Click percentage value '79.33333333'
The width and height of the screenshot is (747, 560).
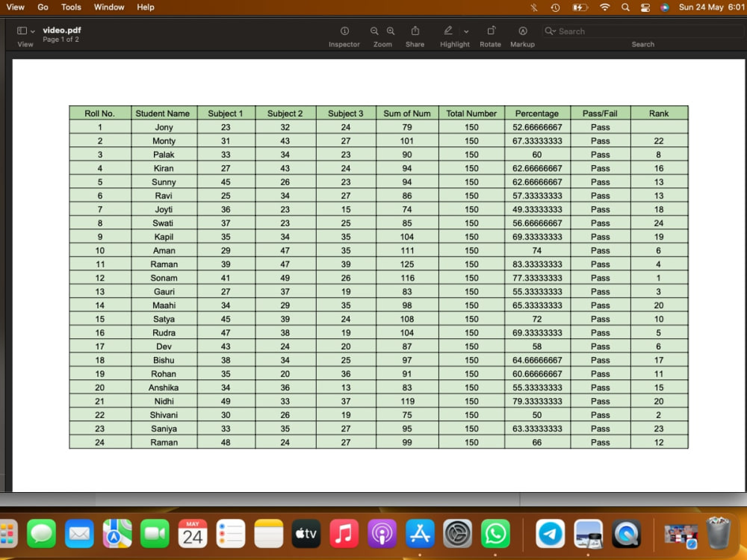(x=537, y=402)
